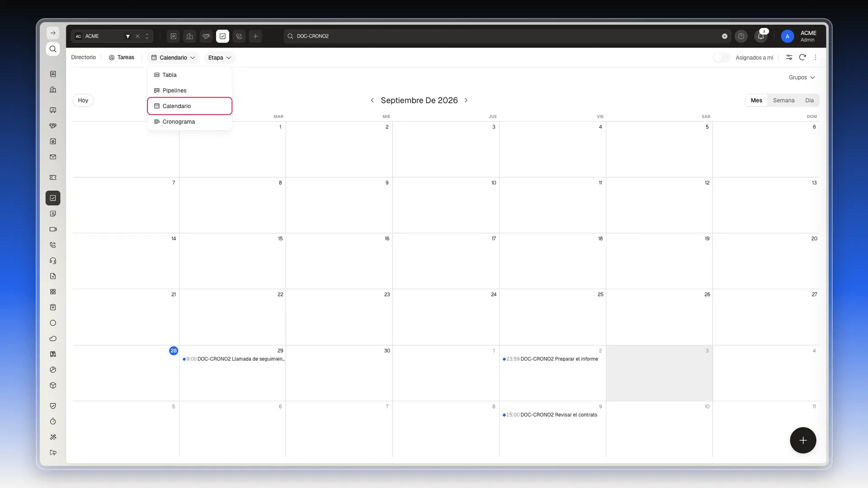Image resolution: width=868 pixels, height=488 pixels.
Task: Open the stopwatch timer icon in left sidebar
Action: [x=53, y=421]
